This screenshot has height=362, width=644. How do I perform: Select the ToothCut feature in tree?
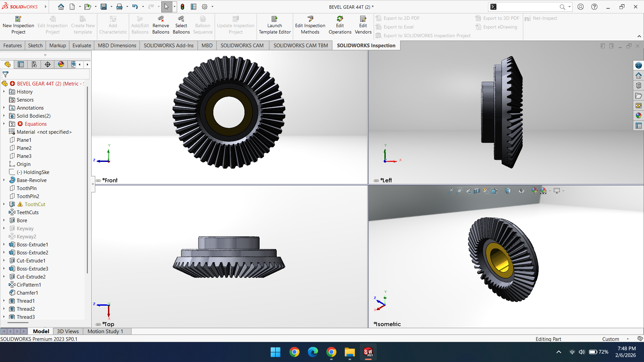point(35,204)
